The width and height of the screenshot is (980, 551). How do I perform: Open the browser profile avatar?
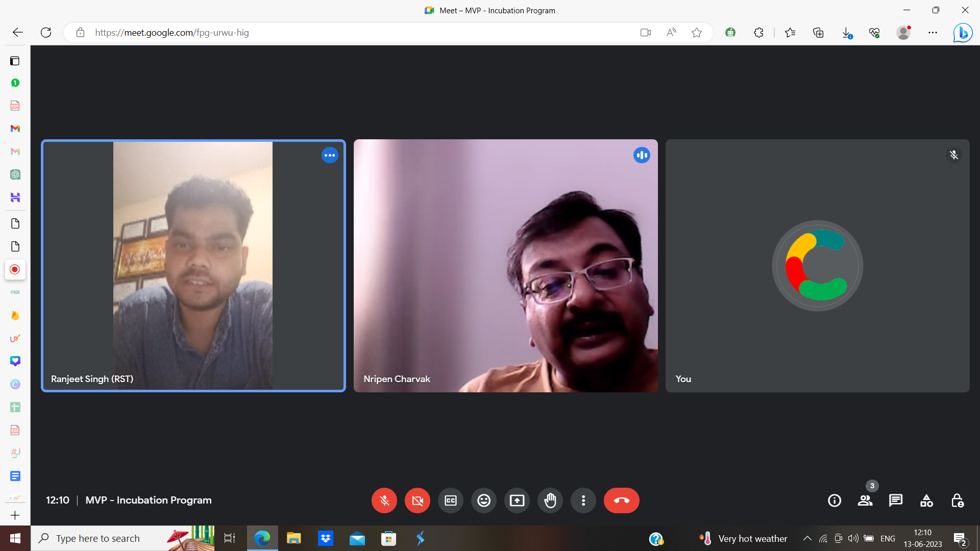(903, 33)
